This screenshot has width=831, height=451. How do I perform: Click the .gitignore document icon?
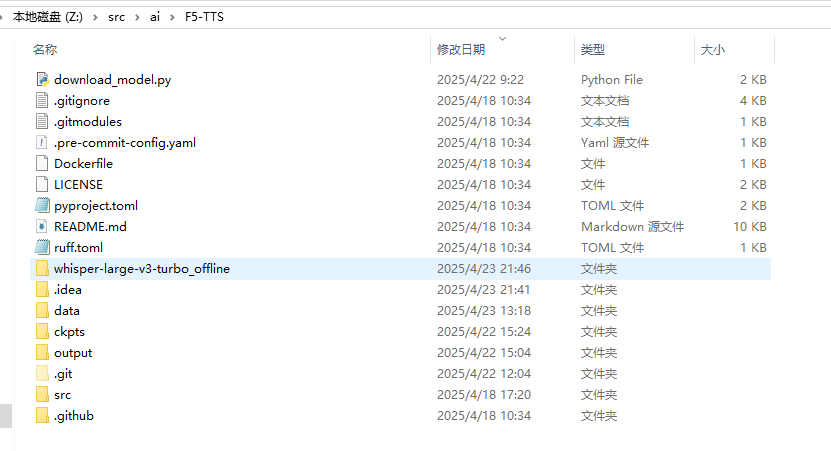(42, 101)
